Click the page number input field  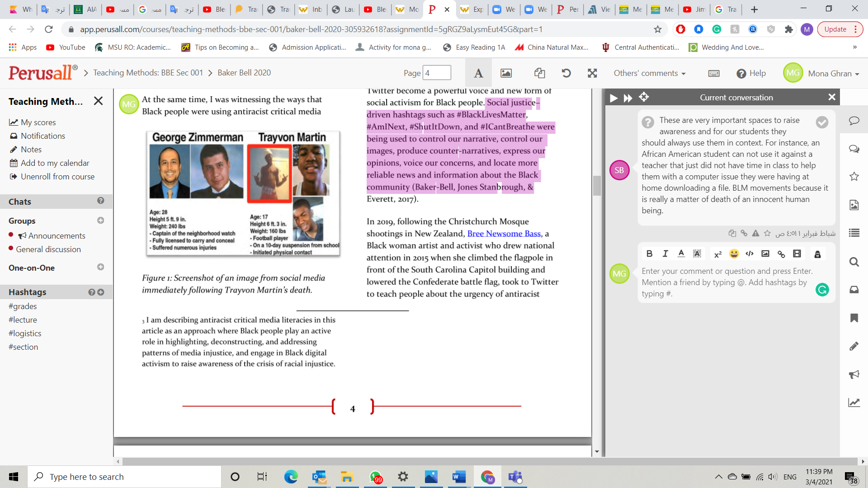pyautogui.click(x=437, y=73)
